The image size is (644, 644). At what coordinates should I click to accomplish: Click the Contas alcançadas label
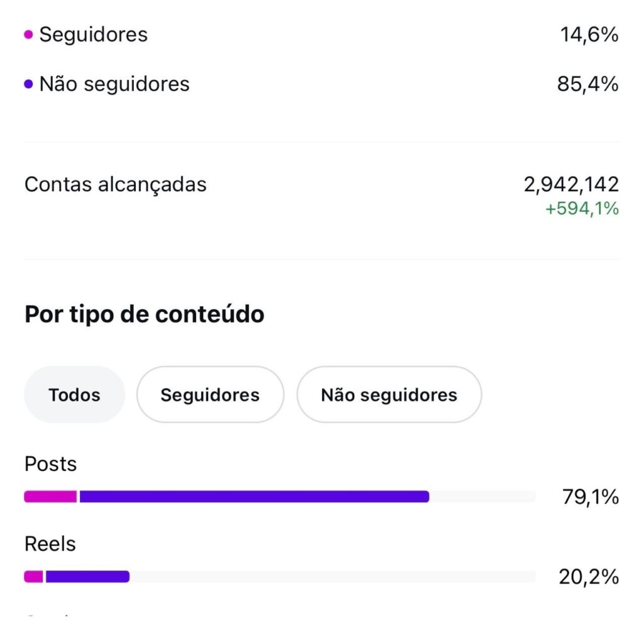click(x=116, y=185)
